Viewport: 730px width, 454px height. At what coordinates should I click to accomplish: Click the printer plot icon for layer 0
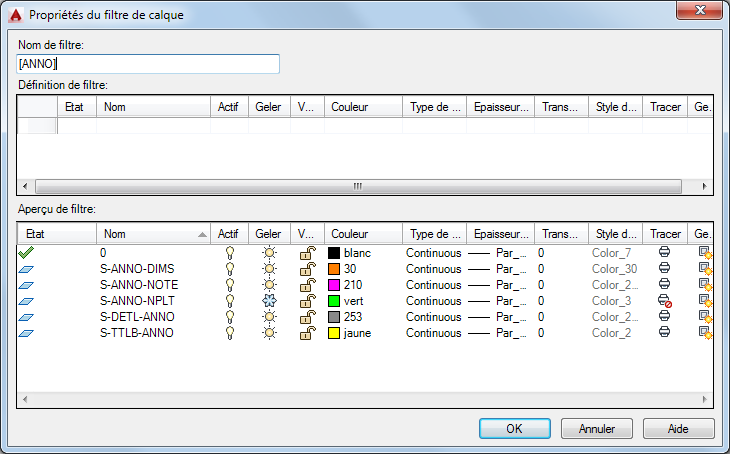[x=664, y=252]
